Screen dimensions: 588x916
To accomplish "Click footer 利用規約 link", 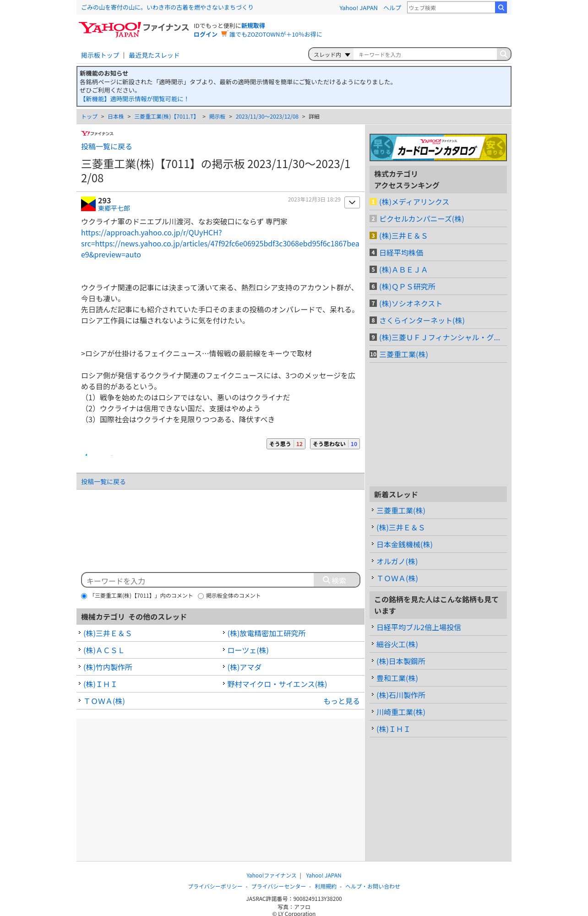I will click(x=326, y=886).
